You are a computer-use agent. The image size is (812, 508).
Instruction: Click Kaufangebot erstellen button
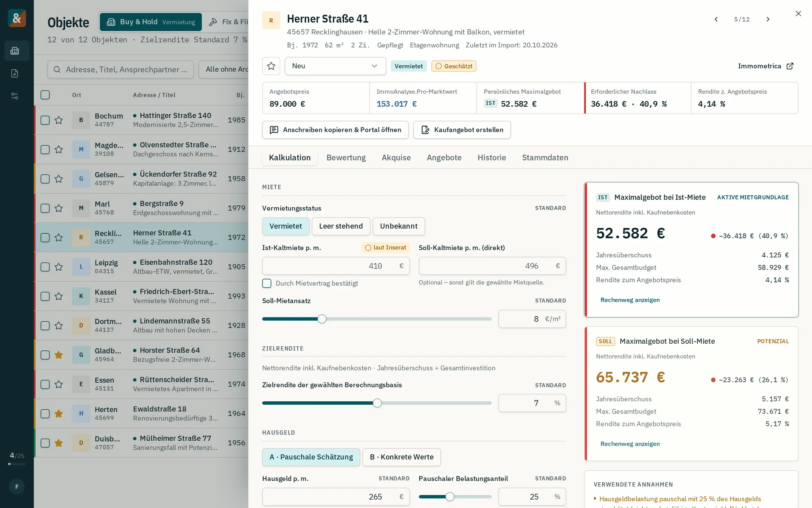(462, 130)
